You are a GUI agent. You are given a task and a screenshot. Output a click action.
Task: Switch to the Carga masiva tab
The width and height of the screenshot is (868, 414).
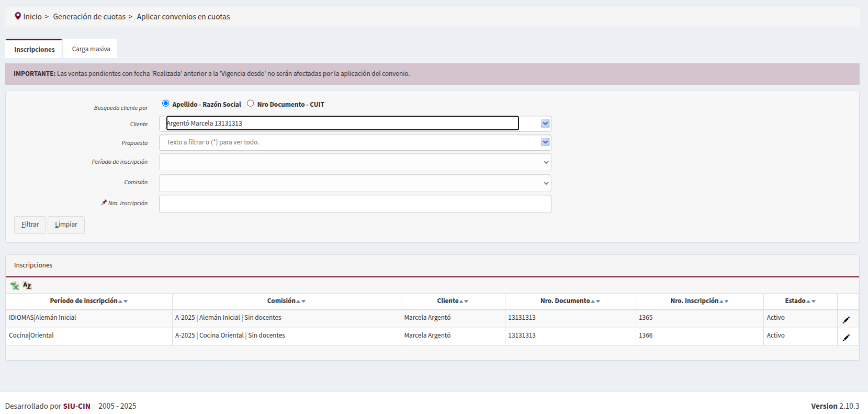click(x=91, y=49)
